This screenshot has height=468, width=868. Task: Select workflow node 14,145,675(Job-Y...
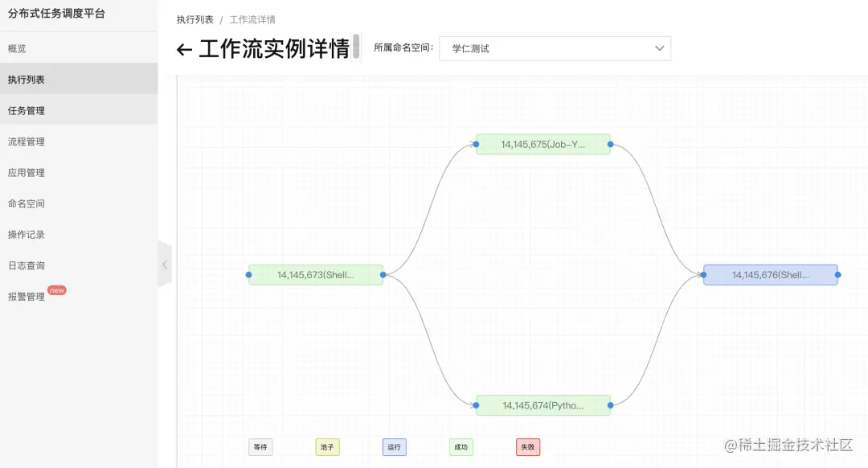pos(543,144)
